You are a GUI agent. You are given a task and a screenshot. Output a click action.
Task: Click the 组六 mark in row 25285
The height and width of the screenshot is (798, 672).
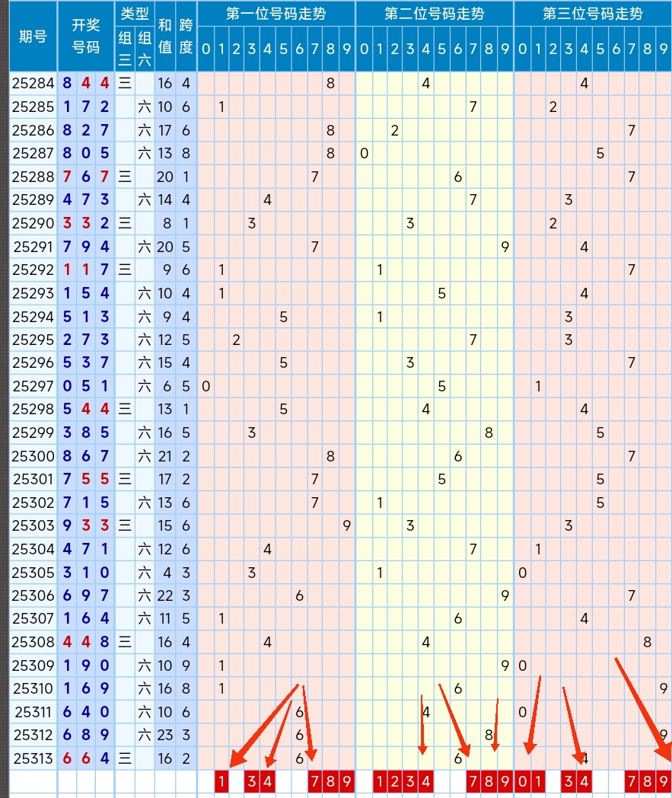pyautogui.click(x=145, y=107)
